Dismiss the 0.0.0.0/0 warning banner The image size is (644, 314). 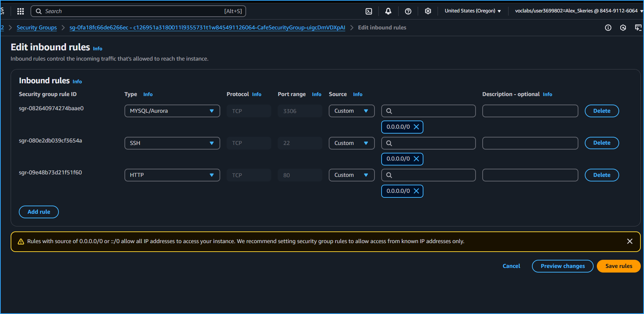pos(630,241)
